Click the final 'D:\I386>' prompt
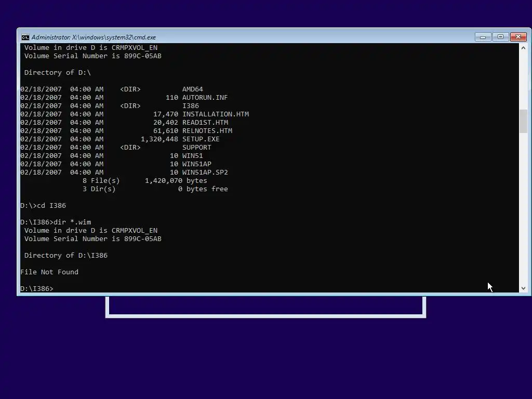Viewport: 532px width, 399px height. point(37,289)
